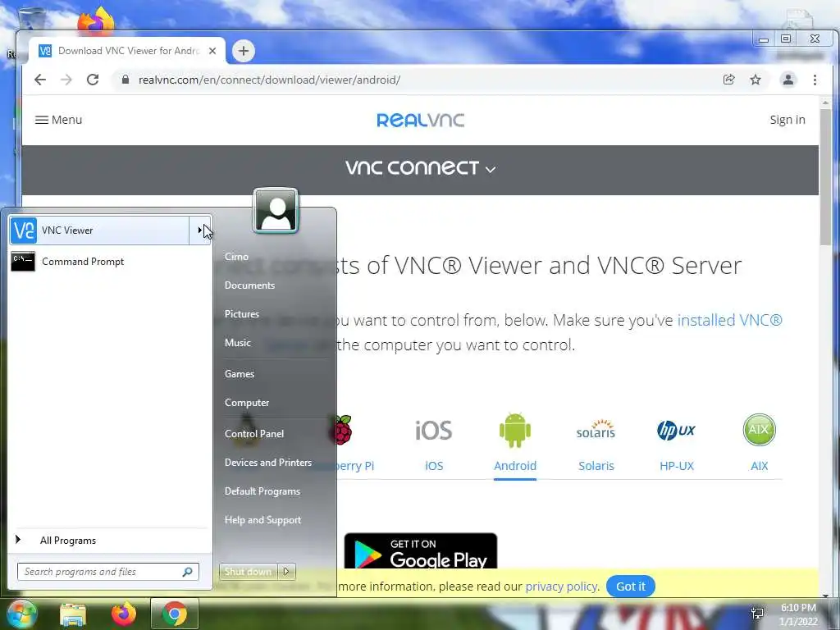Image resolution: width=840 pixels, height=630 pixels.
Task: Open Pictures from Start menu
Action: coord(242,314)
